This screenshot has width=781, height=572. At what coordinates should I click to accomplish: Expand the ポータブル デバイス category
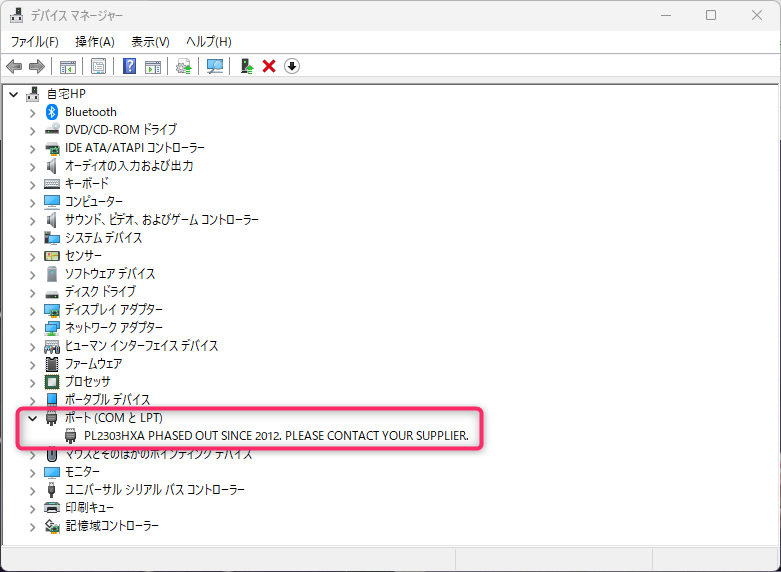click(32, 401)
